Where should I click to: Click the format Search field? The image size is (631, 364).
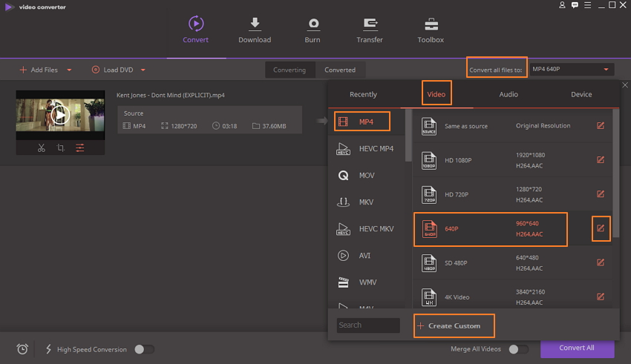tap(368, 325)
